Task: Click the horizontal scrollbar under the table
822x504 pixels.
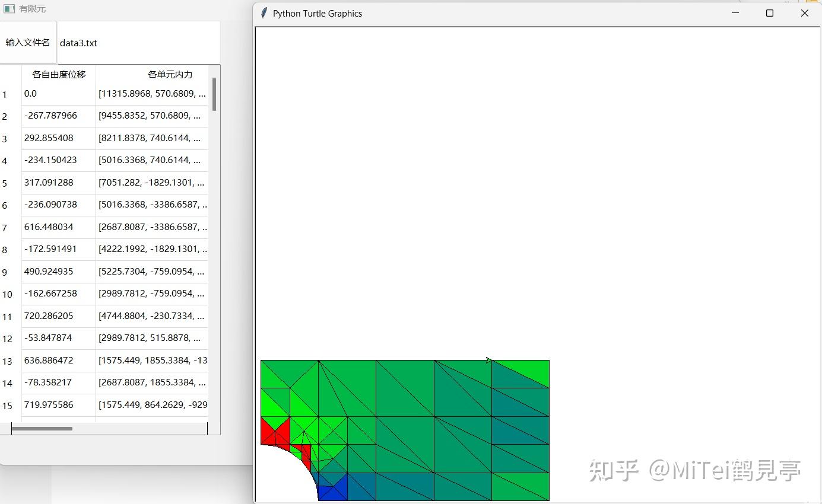Action: coord(42,428)
